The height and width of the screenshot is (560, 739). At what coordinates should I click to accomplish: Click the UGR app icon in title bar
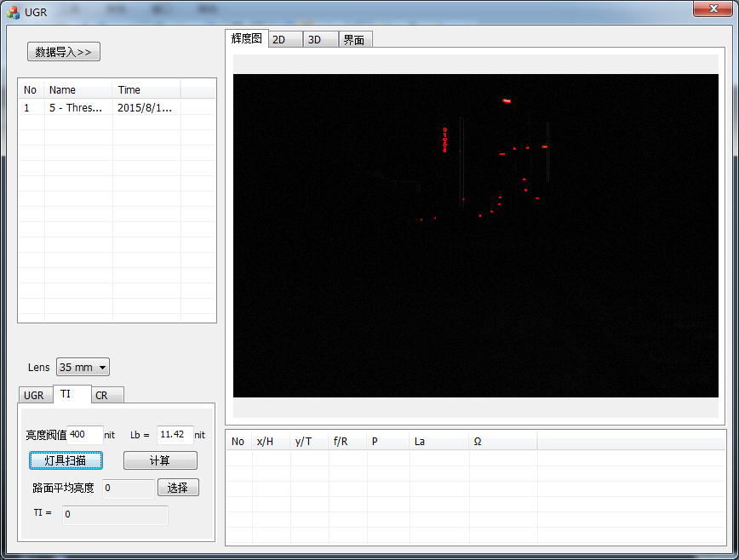point(13,11)
